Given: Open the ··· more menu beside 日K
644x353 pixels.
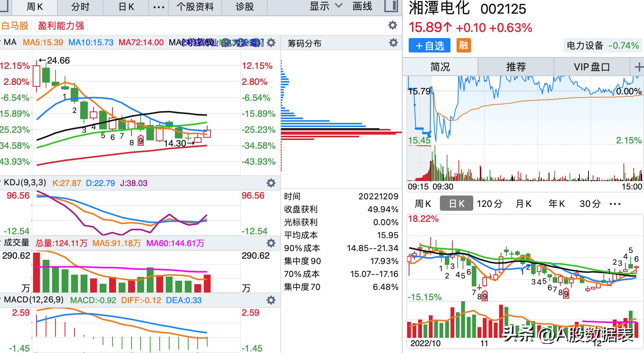Looking at the screenshot, I should [x=158, y=6].
